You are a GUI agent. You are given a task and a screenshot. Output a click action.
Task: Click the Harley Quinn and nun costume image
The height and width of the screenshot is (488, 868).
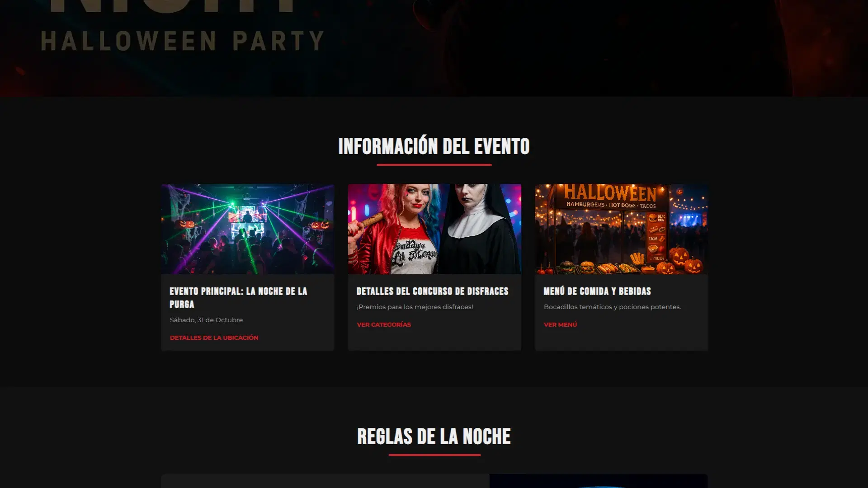434,229
